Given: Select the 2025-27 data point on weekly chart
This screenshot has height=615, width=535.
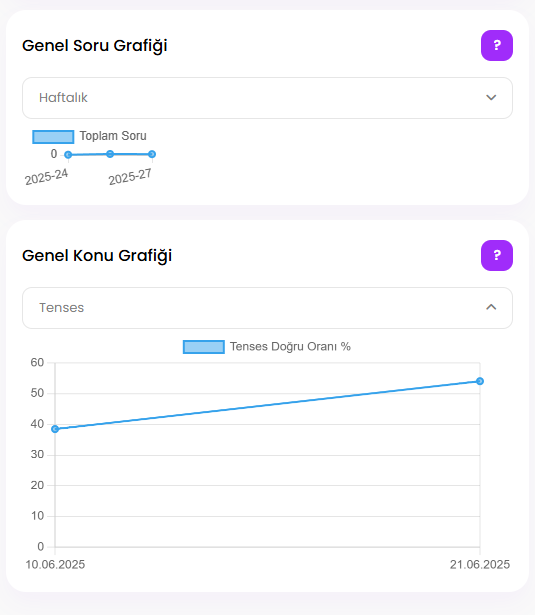Looking at the screenshot, I should click(x=152, y=154).
